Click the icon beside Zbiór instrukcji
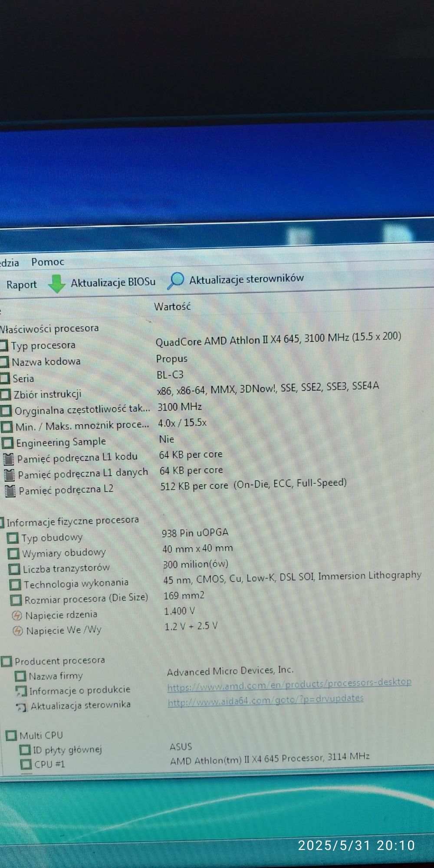 click(x=6, y=395)
